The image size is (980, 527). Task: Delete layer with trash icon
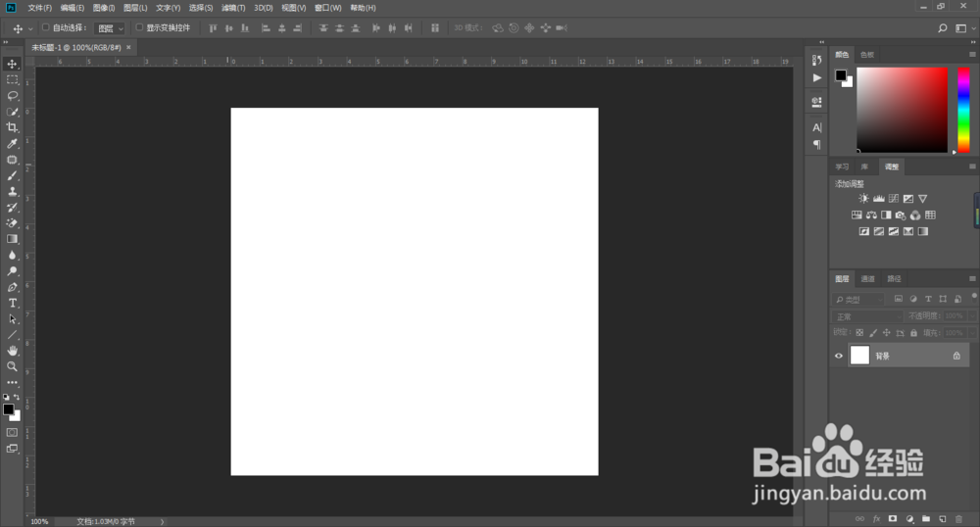click(x=958, y=519)
